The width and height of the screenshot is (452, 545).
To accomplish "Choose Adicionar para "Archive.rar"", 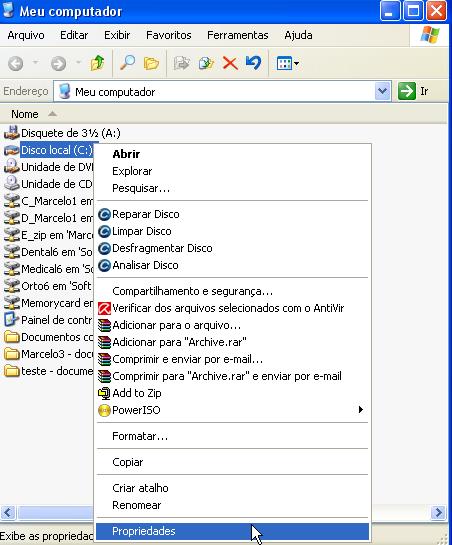I will point(232,342).
